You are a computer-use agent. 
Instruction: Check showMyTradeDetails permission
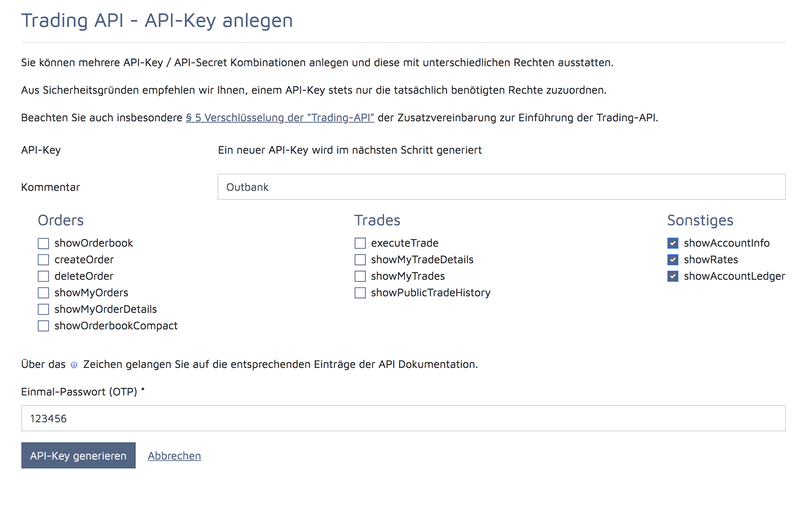click(x=360, y=260)
